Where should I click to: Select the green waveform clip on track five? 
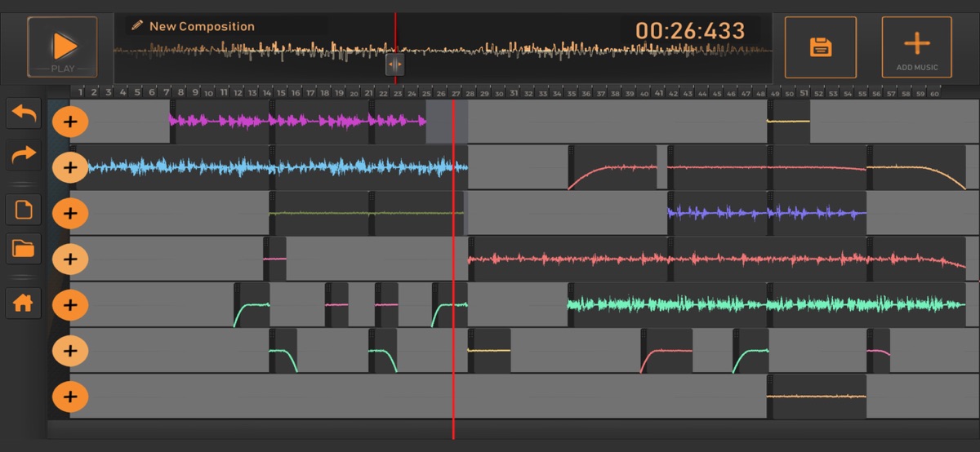pyautogui.click(x=768, y=304)
